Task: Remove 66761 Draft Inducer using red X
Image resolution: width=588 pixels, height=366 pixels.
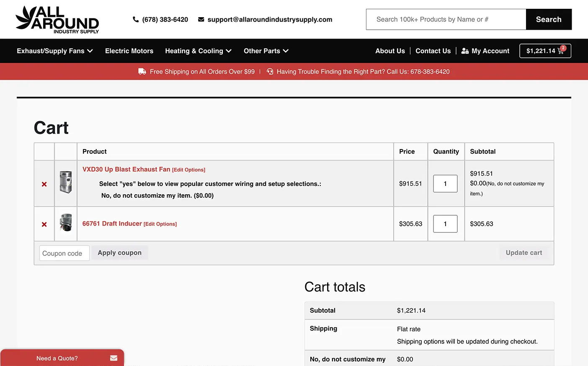Action: tap(44, 224)
